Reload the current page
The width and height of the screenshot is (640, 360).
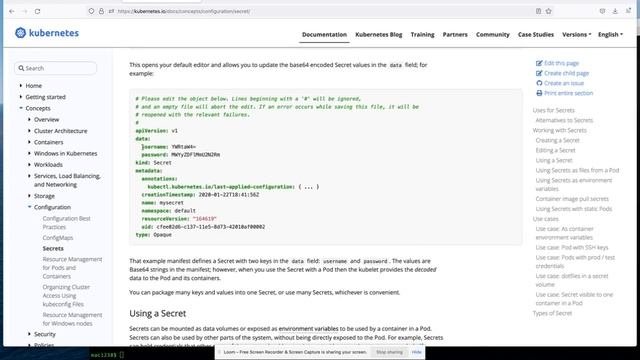38,11
